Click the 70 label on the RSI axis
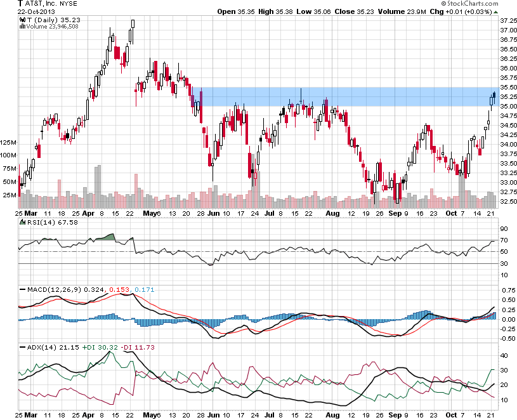517x420 pixels. click(x=504, y=240)
